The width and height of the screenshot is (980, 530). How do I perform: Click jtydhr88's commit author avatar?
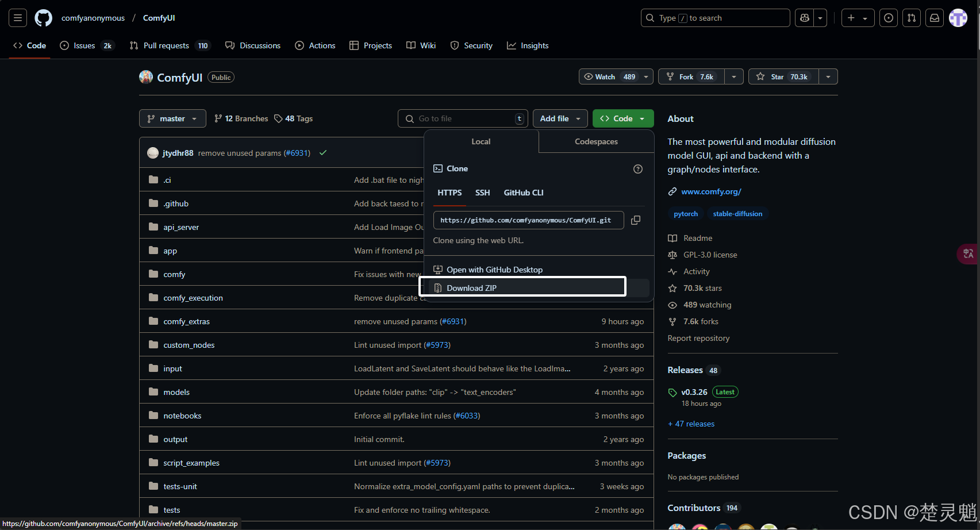coord(153,153)
